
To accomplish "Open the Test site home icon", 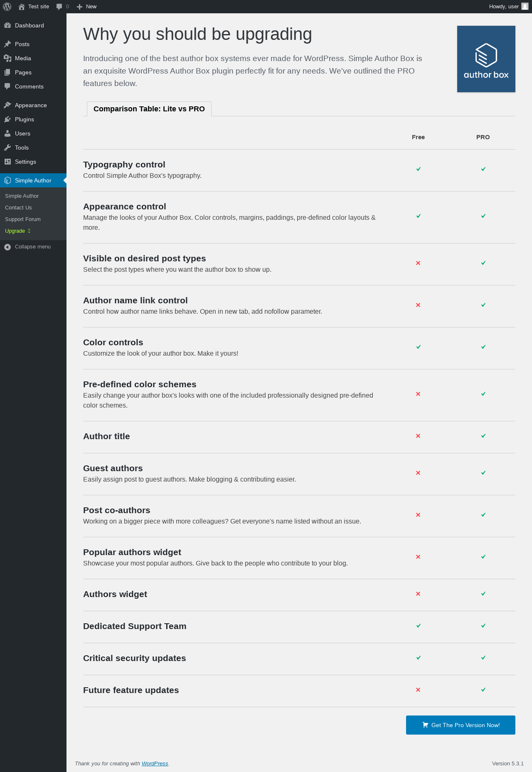I will coord(22,7).
